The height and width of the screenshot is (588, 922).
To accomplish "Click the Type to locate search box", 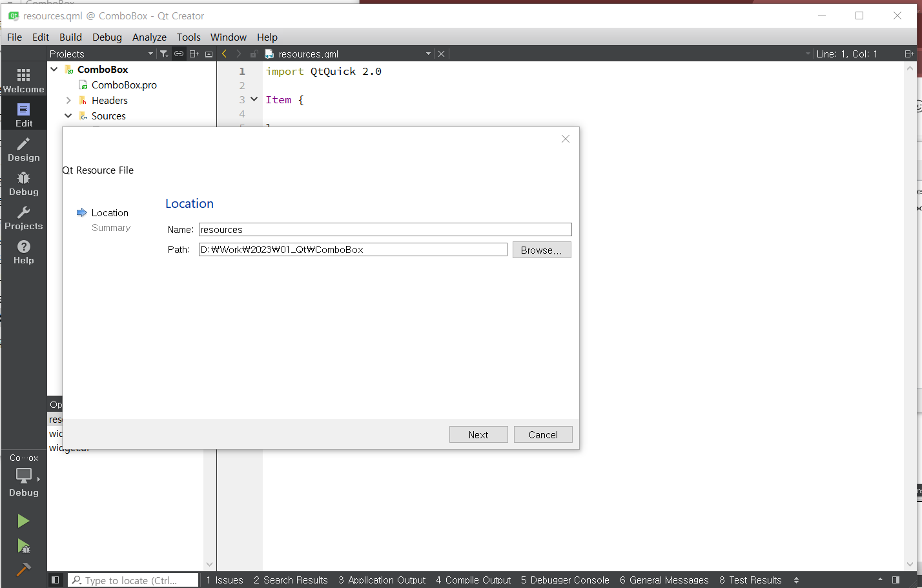I will pos(133,580).
